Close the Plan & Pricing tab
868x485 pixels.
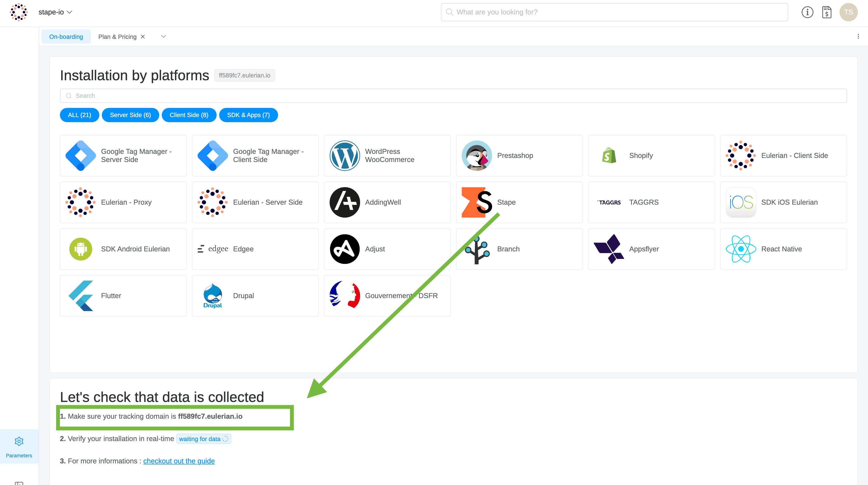click(x=142, y=36)
